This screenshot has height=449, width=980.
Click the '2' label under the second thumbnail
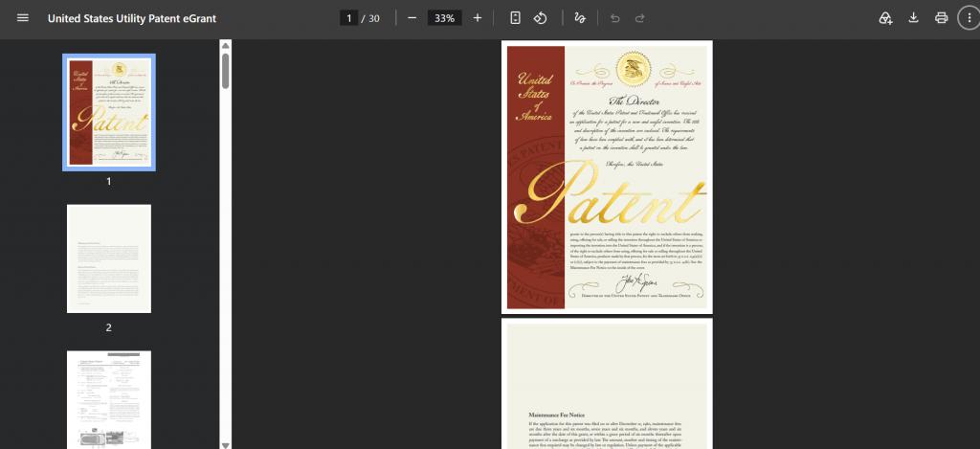coord(109,327)
